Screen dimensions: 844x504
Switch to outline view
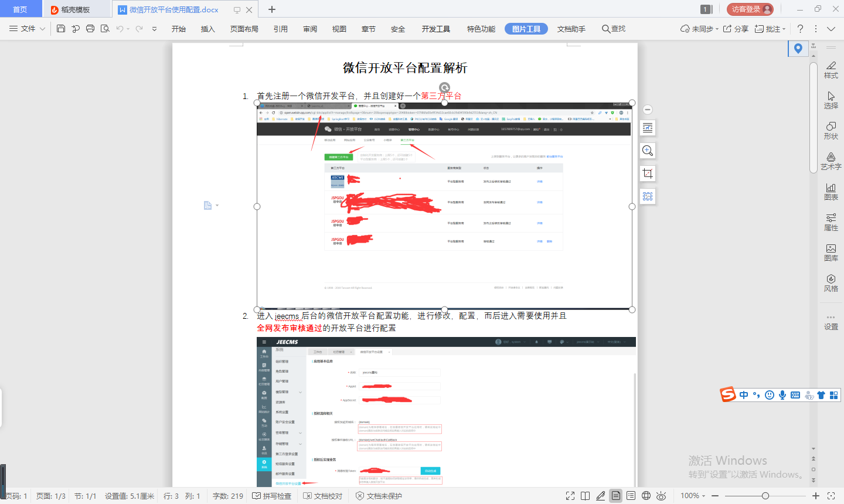pyautogui.click(x=631, y=496)
